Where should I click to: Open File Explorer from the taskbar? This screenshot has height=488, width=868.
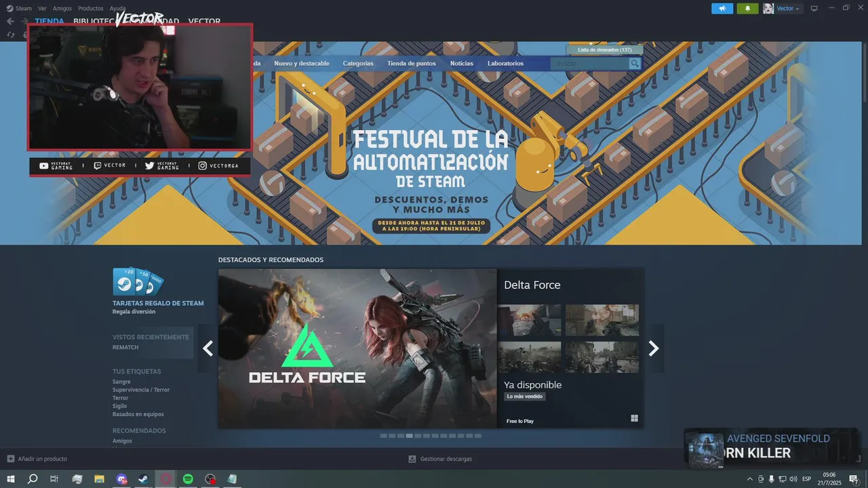(x=99, y=479)
